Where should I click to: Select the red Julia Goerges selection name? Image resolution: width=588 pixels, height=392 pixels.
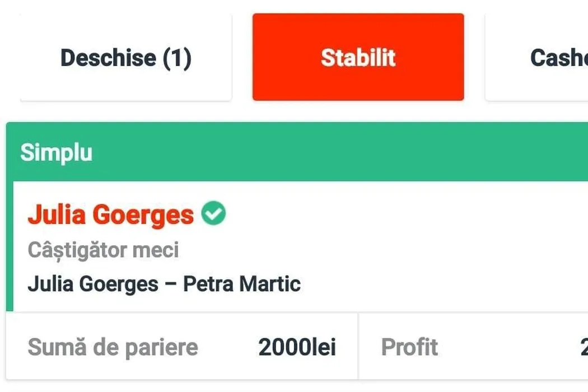click(110, 214)
